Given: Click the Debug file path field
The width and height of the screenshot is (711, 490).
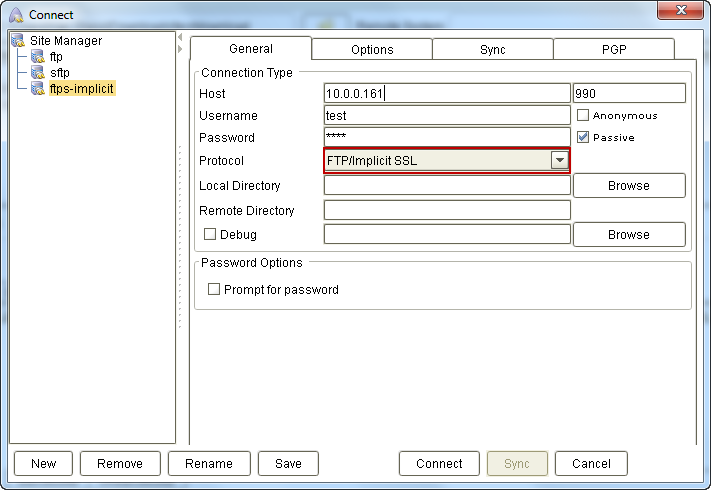Looking at the screenshot, I should (x=447, y=234).
